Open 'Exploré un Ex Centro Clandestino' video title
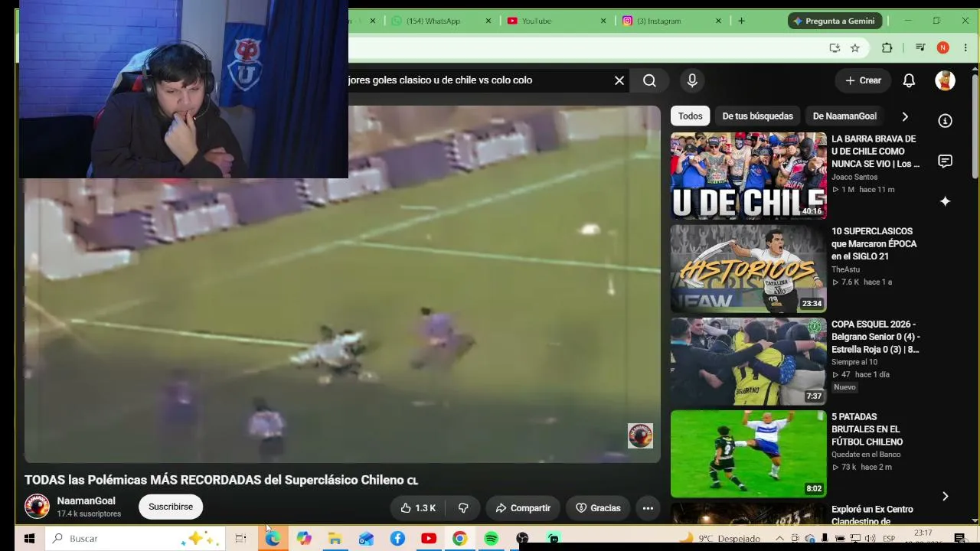980x551 pixels. click(x=873, y=515)
